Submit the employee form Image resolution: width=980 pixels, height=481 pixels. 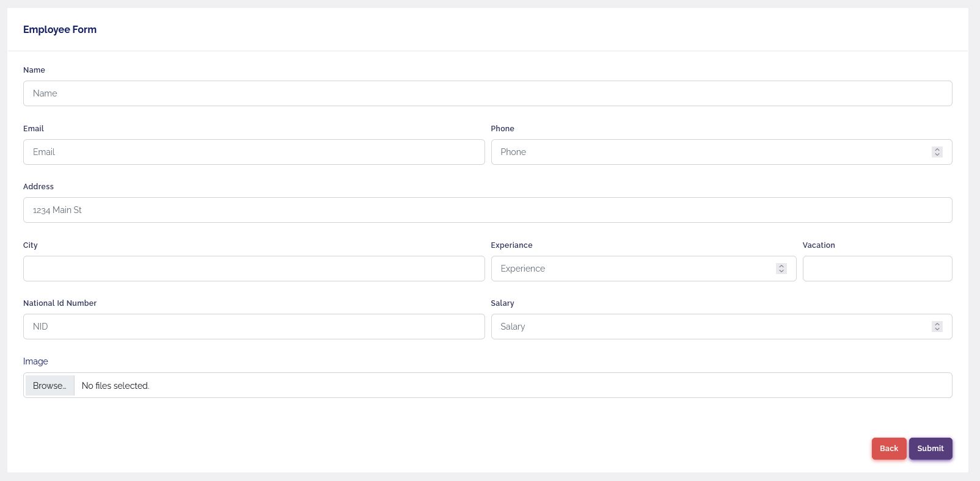click(931, 449)
